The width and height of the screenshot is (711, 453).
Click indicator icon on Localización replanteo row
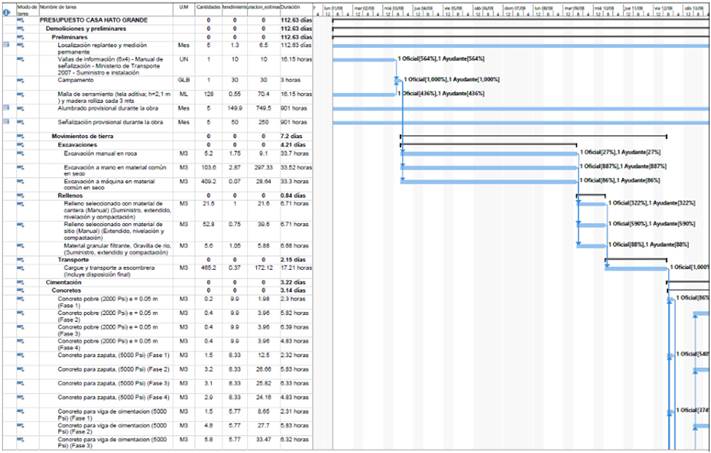6,46
